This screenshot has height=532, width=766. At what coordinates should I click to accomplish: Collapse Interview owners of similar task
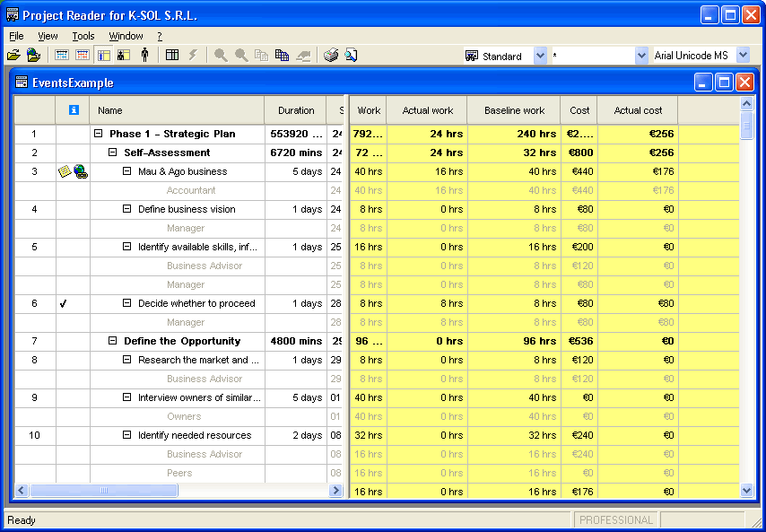(x=127, y=397)
